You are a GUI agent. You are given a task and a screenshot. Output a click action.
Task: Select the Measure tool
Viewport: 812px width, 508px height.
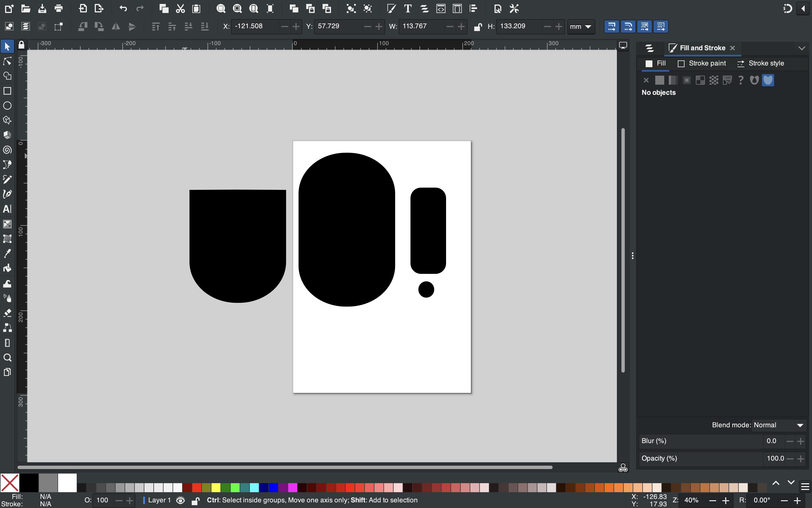click(x=7, y=343)
